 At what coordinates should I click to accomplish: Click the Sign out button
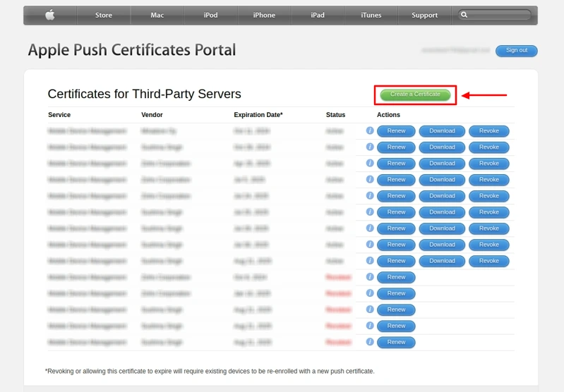(517, 51)
